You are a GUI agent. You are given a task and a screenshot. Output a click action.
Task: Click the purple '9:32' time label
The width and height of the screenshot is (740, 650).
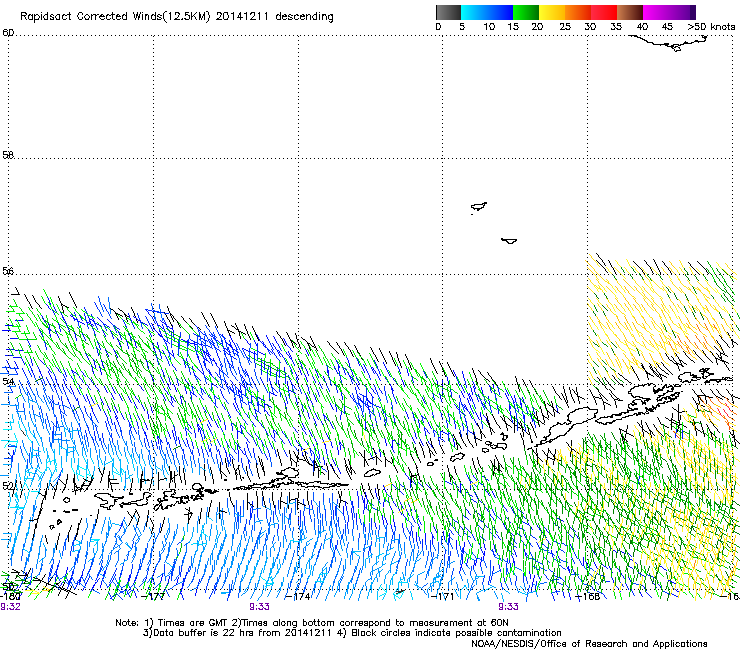click(10, 607)
